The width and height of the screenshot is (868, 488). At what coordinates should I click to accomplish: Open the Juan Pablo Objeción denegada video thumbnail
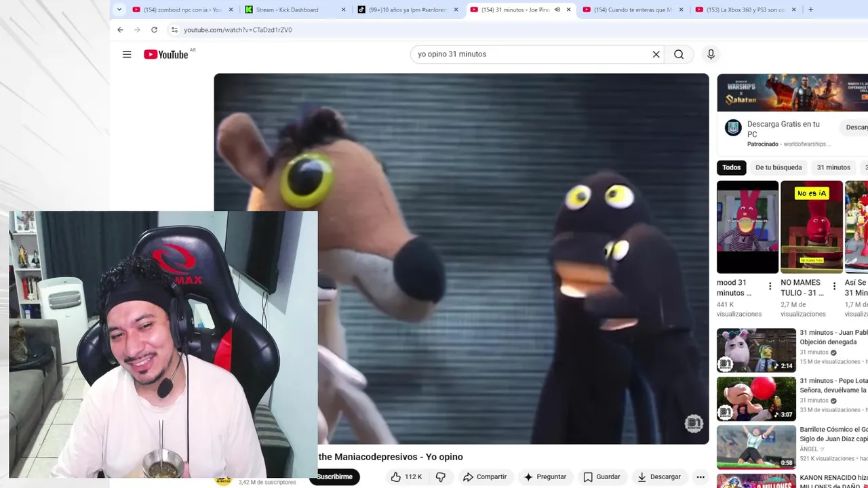click(x=756, y=350)
